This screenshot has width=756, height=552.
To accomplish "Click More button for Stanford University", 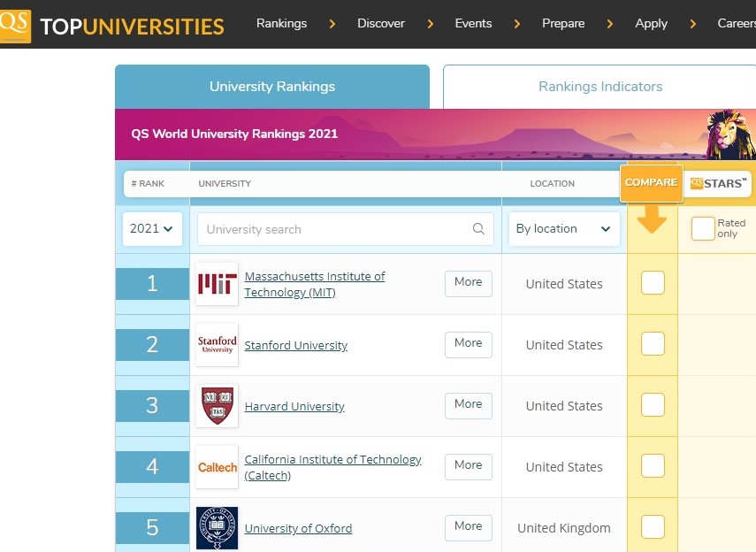I will (x=468, y=343).
